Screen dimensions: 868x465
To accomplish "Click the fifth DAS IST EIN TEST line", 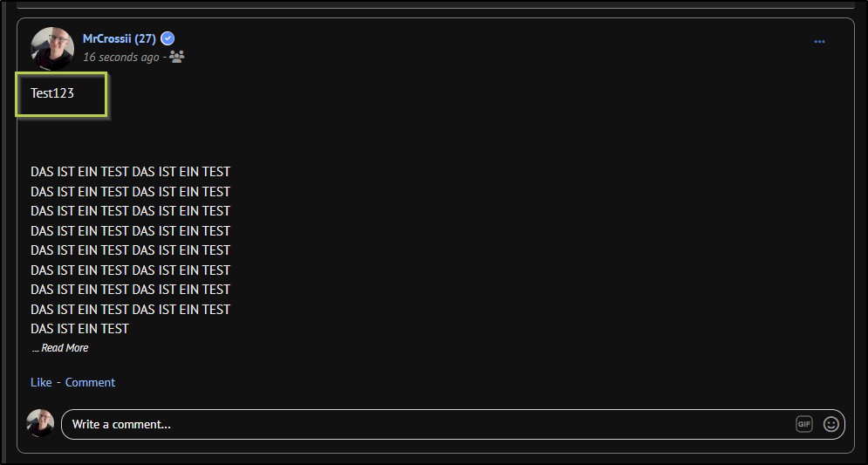I will pos(130,250).
